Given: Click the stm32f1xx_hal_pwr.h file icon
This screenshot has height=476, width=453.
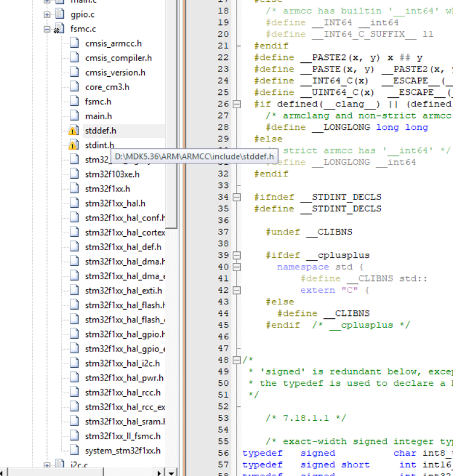Looking at the screenshot, I should [74, 378].
